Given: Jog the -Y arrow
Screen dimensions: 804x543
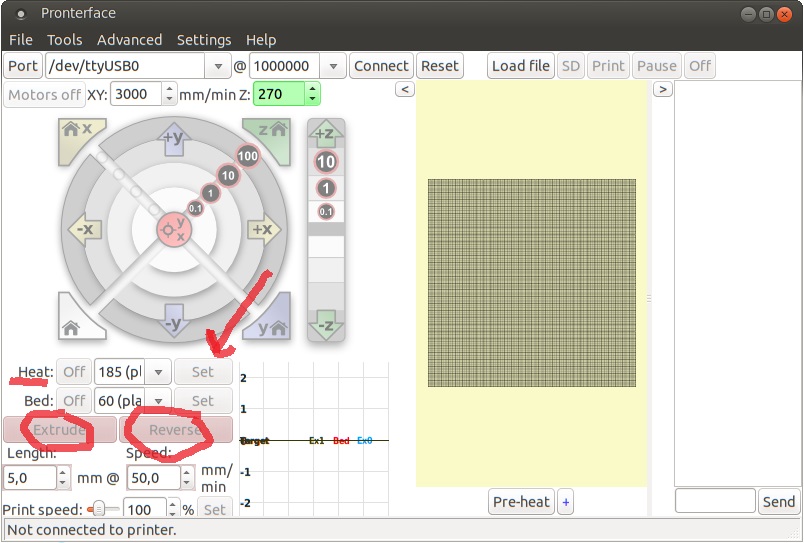Looking at the screenshot, I should coord(174,321).
